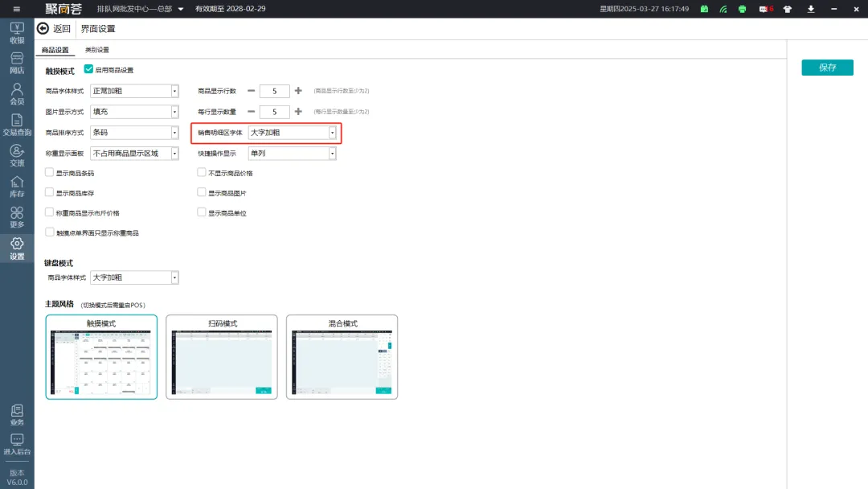Open the 库存 inventory sidebar icon
The height and width of the screenshot is (489, 868).
pos(17,186)
